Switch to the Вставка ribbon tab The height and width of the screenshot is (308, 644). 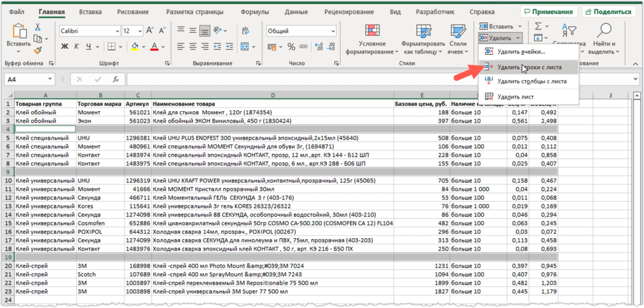click(x=90, y=12)
